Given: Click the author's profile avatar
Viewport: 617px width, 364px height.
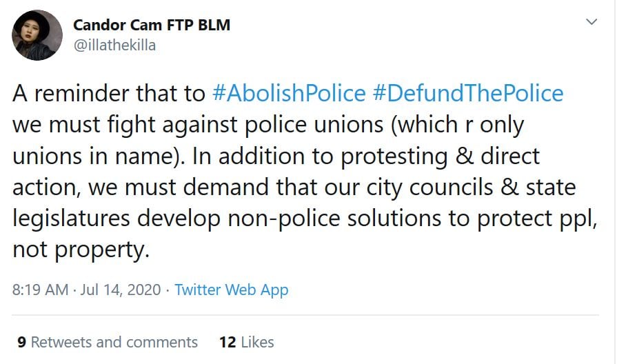Looking at the screenshot, I should pos(37,34).
